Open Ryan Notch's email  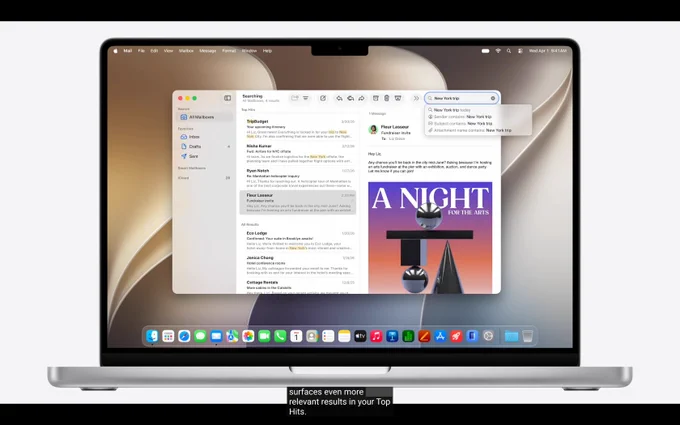(298, 178)
